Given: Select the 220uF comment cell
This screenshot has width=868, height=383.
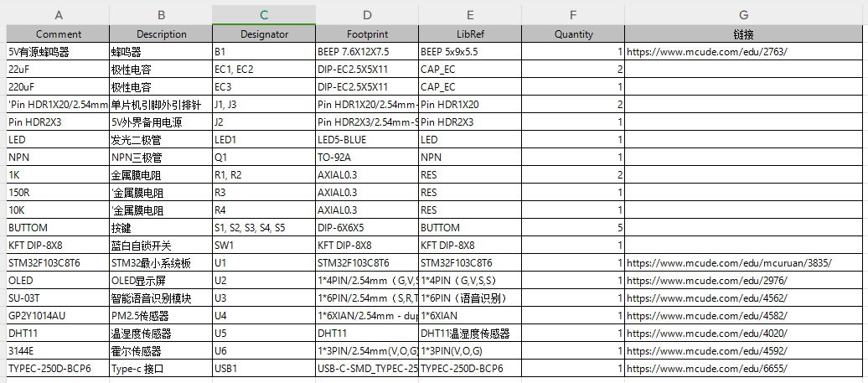Looking at the screenshot, I should (58, 87).
